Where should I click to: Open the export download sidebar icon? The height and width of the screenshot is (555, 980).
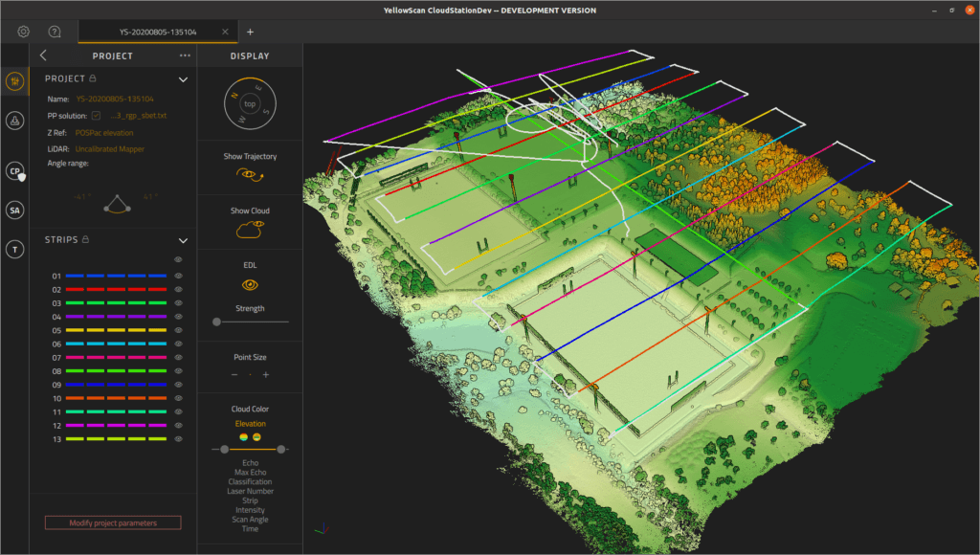tap(15, 121)
